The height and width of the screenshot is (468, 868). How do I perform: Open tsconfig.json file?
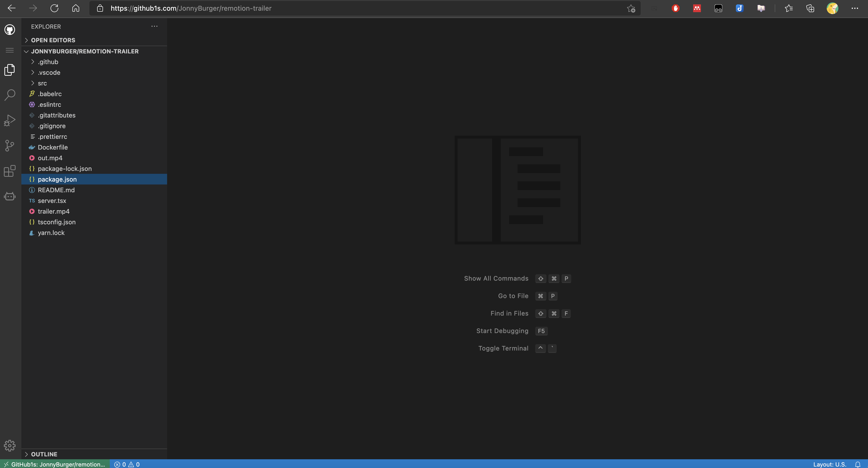tap(94, 222)
